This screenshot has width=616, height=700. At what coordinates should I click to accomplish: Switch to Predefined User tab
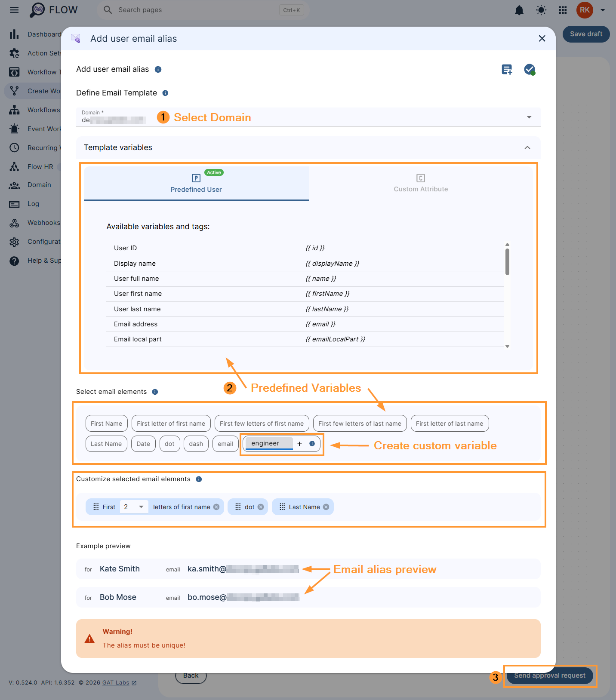196,184
